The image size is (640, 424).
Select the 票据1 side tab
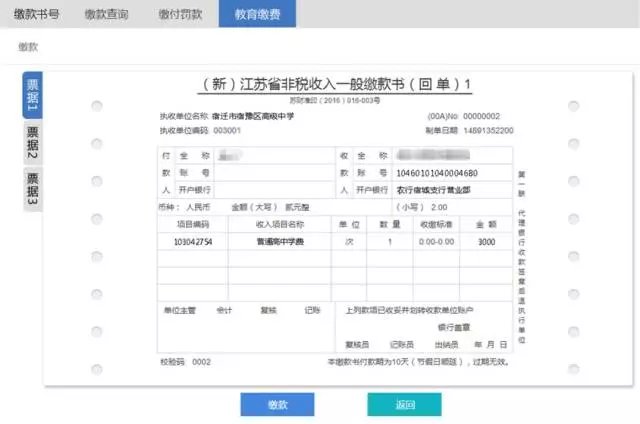point(31,96)
